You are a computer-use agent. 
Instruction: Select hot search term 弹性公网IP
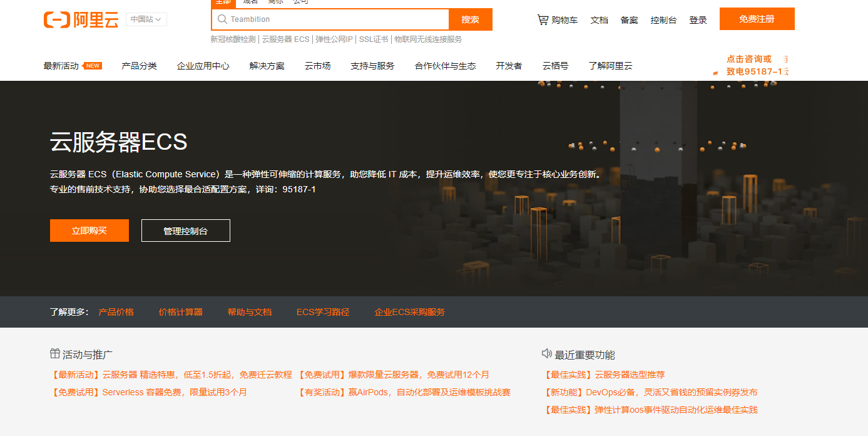(334, 39)
